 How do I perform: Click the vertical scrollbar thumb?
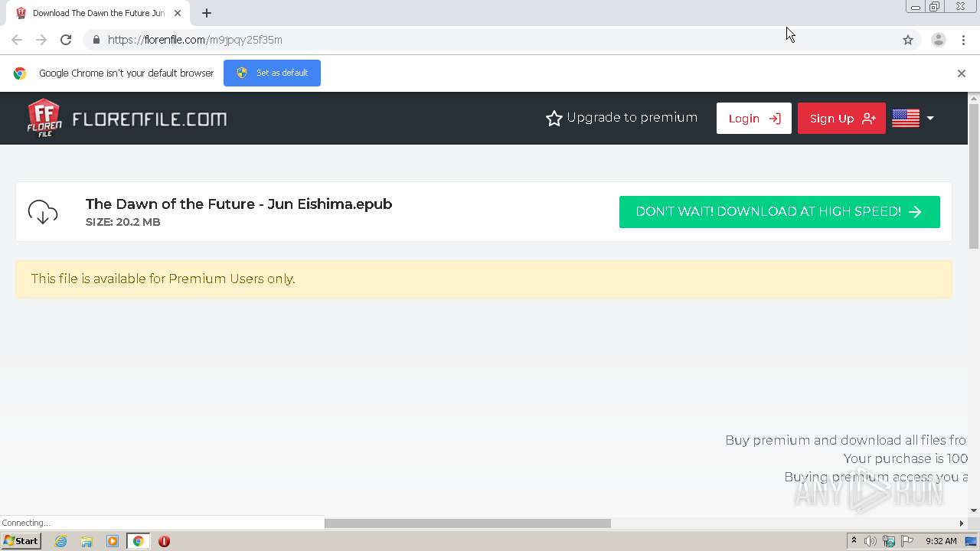point(974,176)
